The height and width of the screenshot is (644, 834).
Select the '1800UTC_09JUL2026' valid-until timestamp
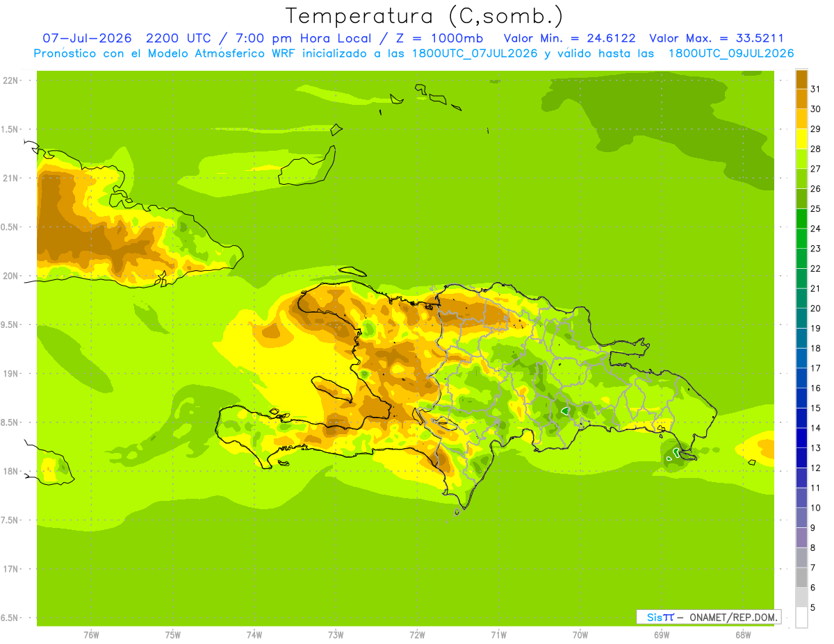tap(731, 53)
